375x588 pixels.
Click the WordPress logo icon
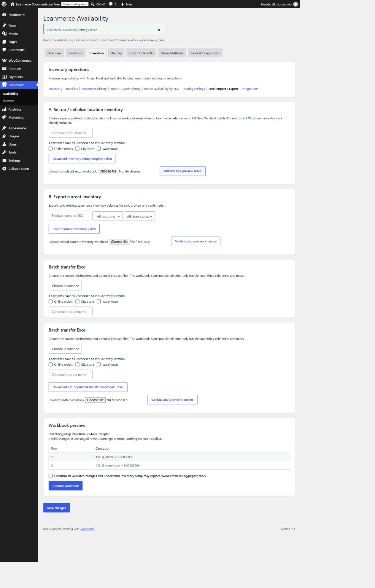4,4
